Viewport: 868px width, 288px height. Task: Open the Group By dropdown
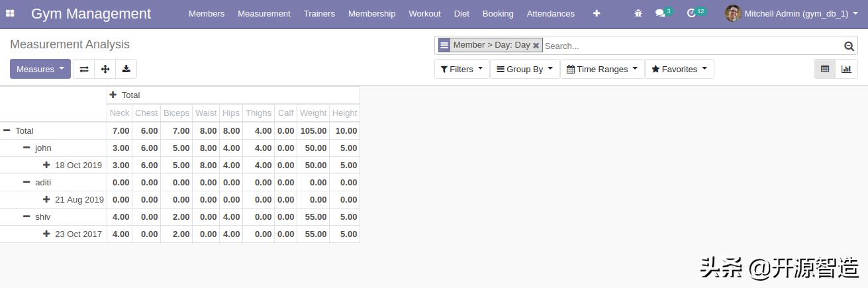pos(524,69)
